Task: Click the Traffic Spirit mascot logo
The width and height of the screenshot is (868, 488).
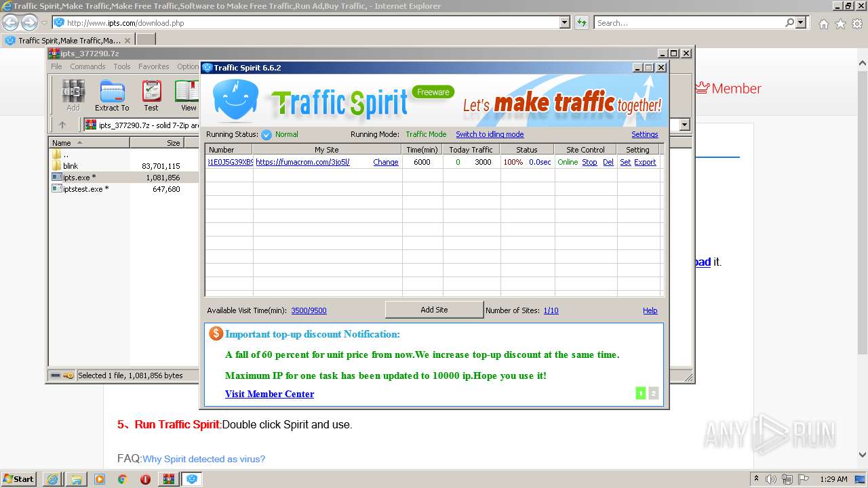Action: [235, 100]
